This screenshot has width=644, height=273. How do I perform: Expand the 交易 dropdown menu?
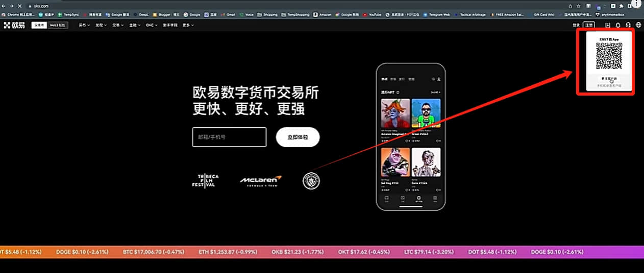117,25
